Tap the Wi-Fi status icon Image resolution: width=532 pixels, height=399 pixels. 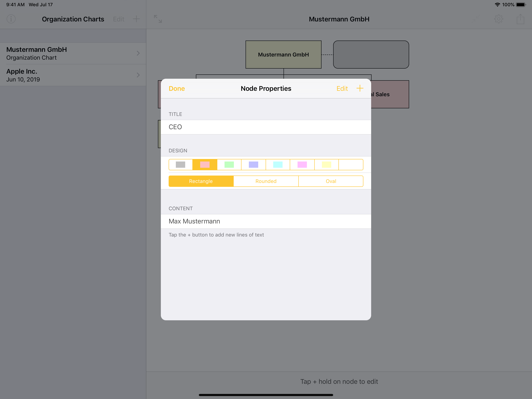pos(497,4)
